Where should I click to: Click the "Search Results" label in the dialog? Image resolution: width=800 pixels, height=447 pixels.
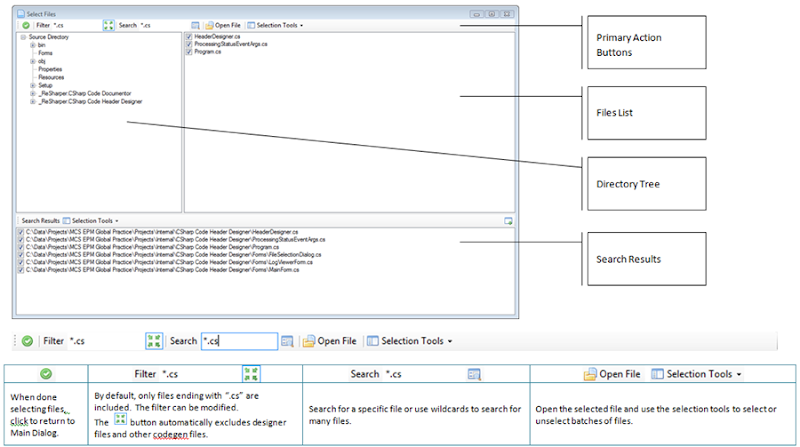pos(41,220)
